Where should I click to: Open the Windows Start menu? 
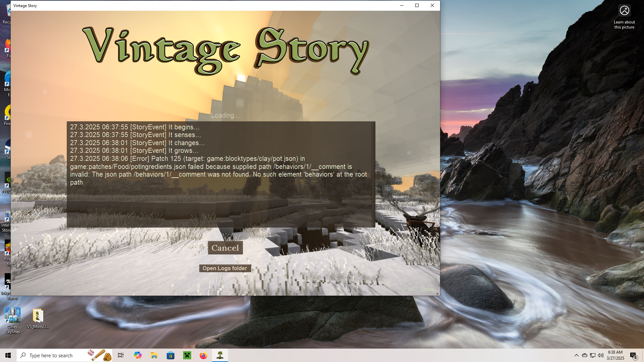point(8,355)
